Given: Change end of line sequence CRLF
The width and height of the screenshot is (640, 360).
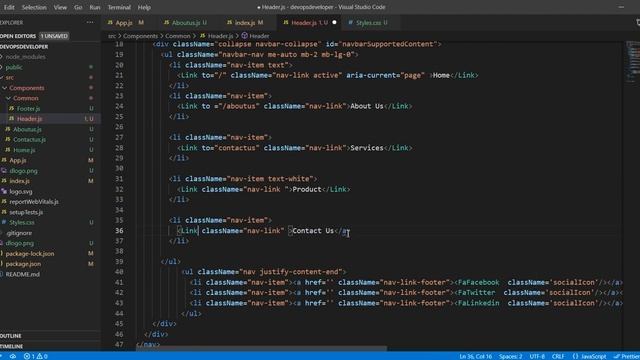Looking at the screenshot, I should point(558,356).
